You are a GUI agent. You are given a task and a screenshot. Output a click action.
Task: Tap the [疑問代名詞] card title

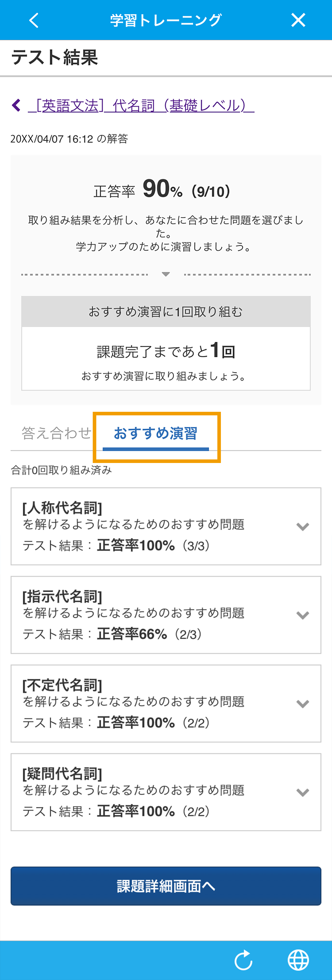point(62,774)
